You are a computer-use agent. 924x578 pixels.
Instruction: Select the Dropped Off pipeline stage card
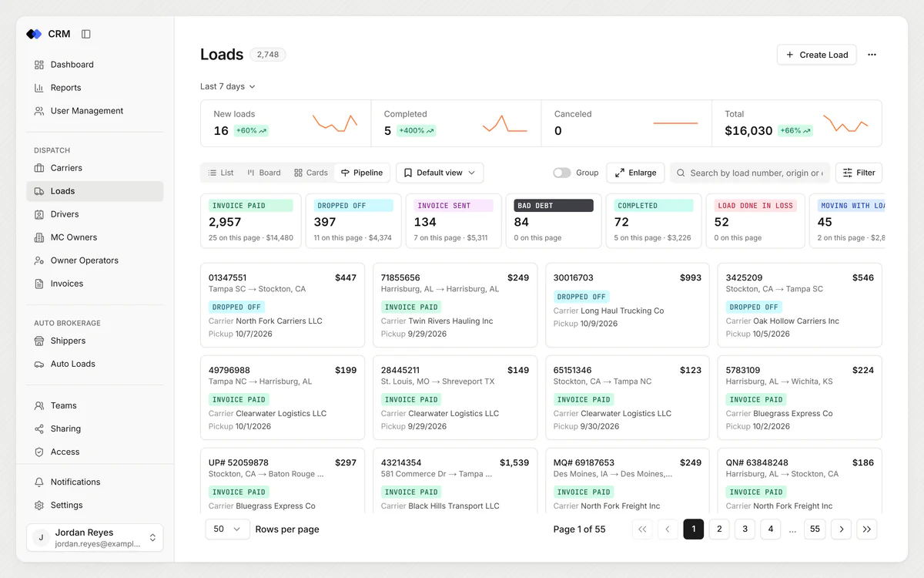353,220
